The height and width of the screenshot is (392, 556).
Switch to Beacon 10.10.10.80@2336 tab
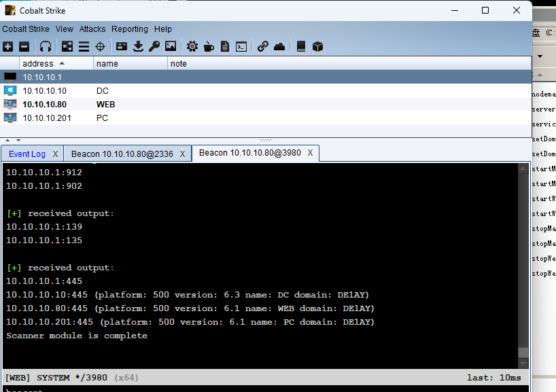pos(122,154)
